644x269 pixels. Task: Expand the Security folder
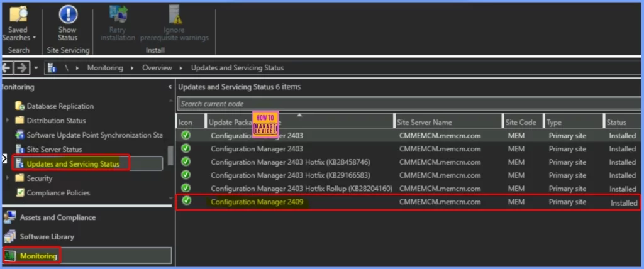7,178
